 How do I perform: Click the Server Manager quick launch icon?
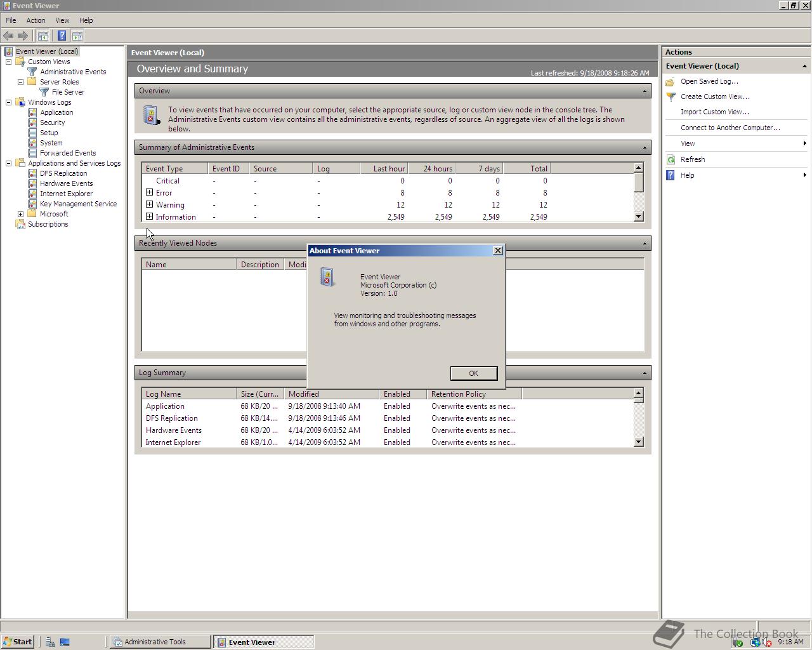coord(50,642)
